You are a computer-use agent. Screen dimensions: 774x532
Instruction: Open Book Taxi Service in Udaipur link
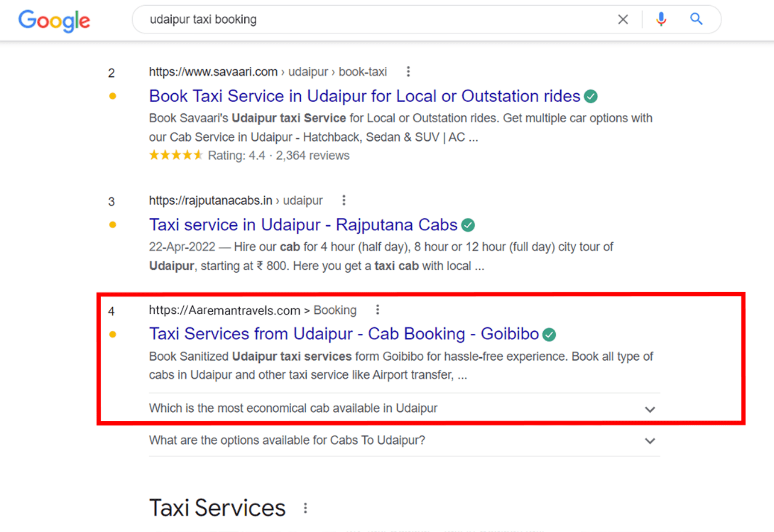[x=364, y=96]
